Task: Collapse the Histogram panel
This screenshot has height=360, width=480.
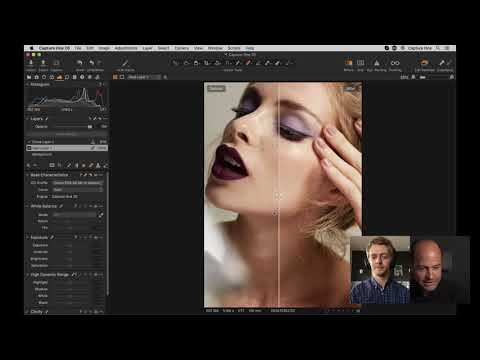Action: point(28,84)
